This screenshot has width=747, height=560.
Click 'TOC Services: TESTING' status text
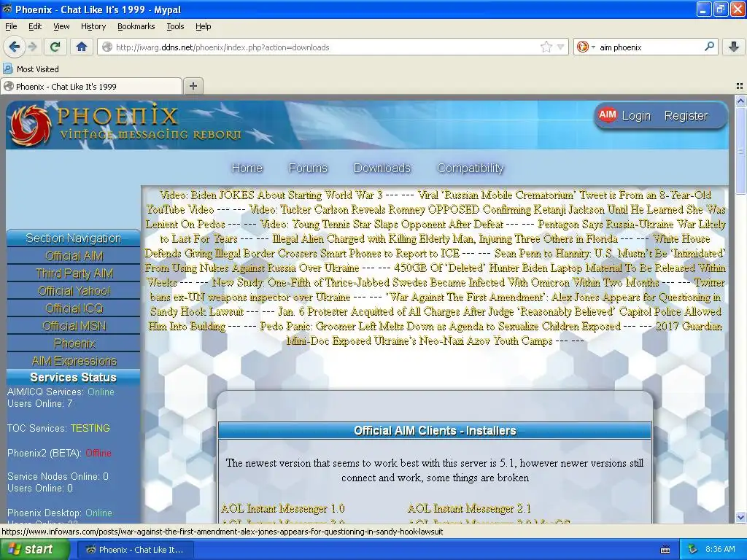(x=58, y=428)
